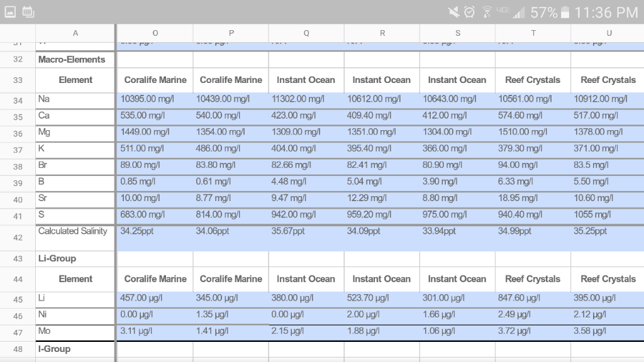Select the 540.00 mg/l calcium cell

(231, 118)
